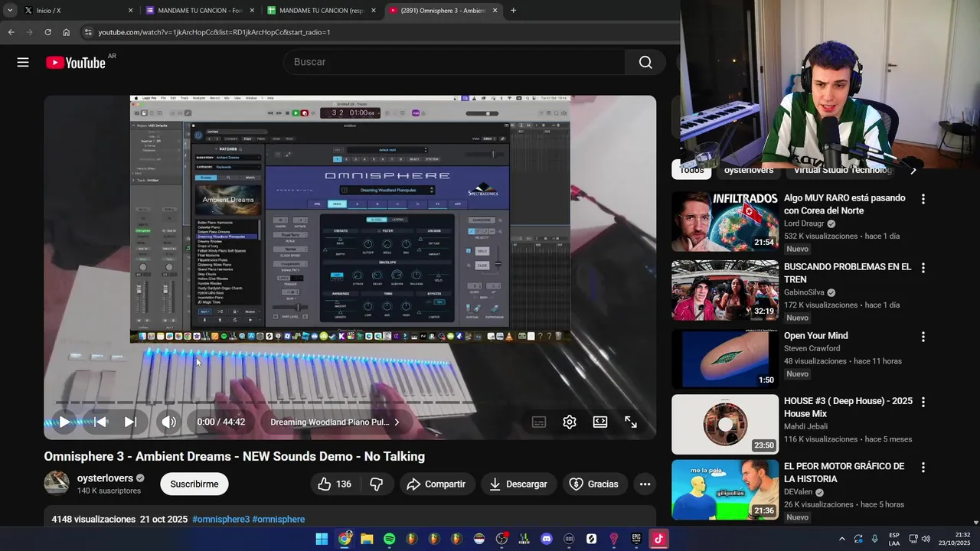Screen dimensions: 980x551
Task: Skip to next video in the player
Action: point(131,422)
